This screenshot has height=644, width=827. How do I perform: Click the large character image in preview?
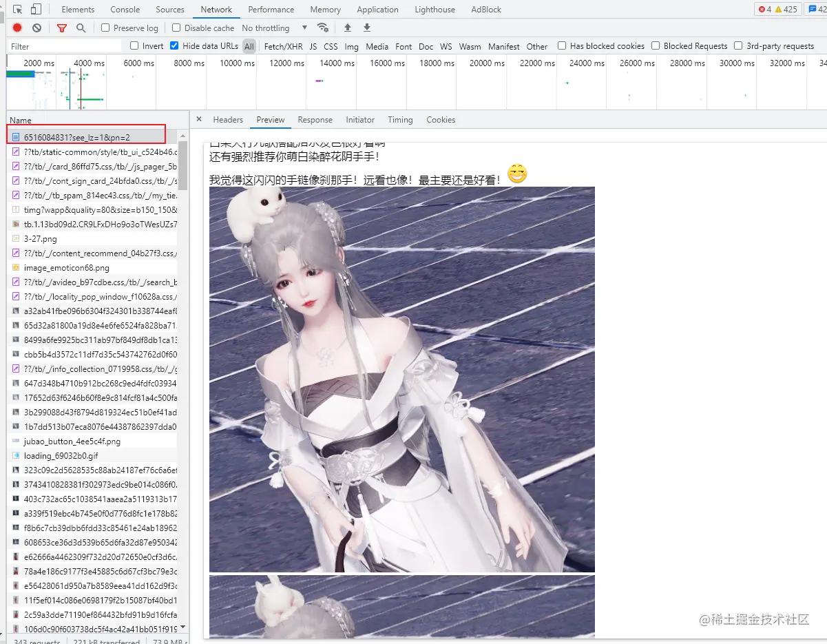click(x=402, y=380)
